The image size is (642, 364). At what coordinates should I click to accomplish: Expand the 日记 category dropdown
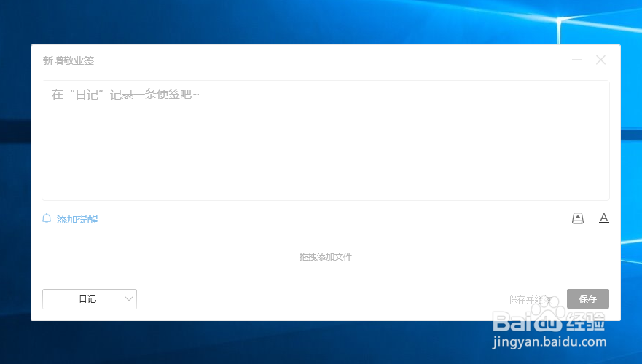click(90, 299)
